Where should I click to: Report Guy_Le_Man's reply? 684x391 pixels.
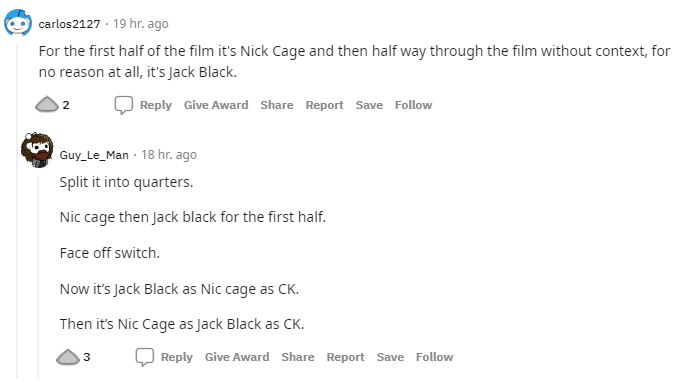point(345,357)
